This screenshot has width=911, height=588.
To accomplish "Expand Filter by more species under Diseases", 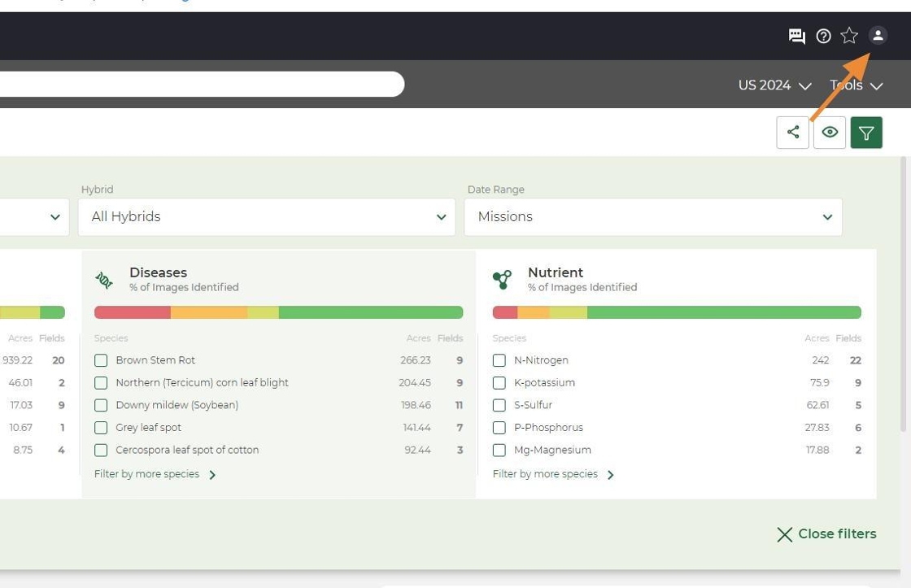I will (155, 474).
